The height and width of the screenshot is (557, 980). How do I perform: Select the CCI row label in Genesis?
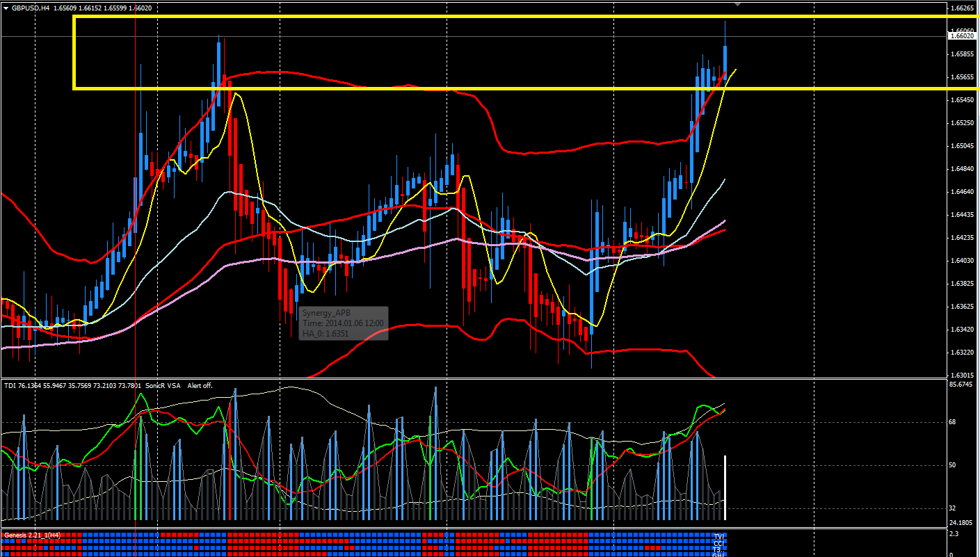(718, 542)
